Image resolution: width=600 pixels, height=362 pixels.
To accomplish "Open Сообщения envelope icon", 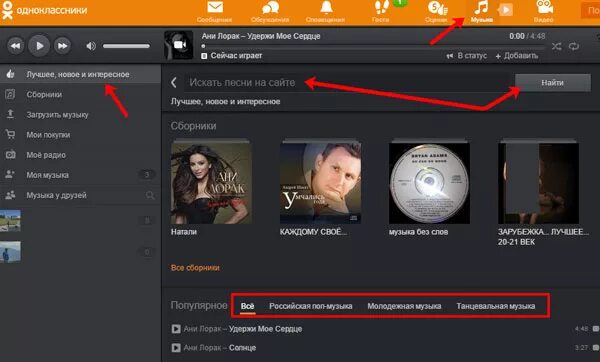I will tap(215, 8).
